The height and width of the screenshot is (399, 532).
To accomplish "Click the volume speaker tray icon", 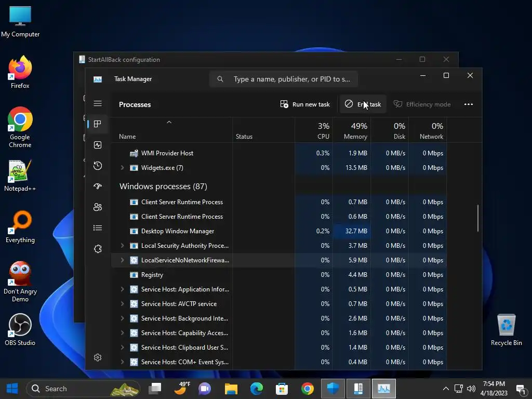I will [471, 389].
